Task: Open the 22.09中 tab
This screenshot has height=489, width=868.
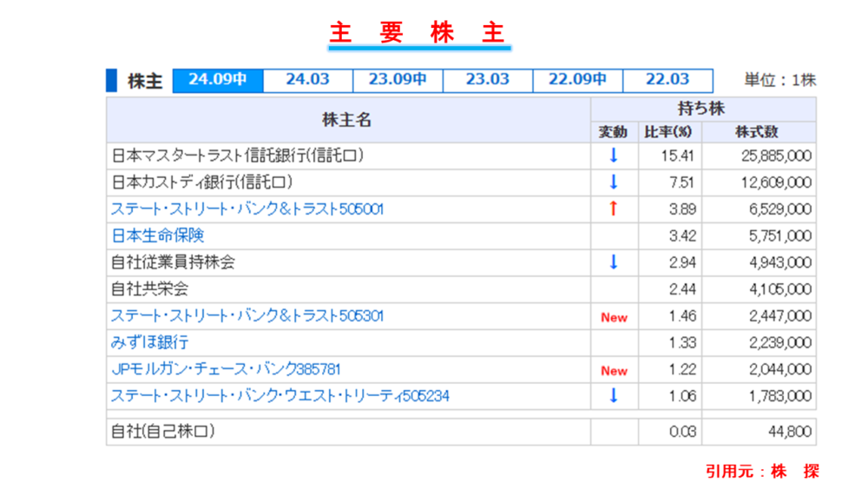Action: [578, 80]
